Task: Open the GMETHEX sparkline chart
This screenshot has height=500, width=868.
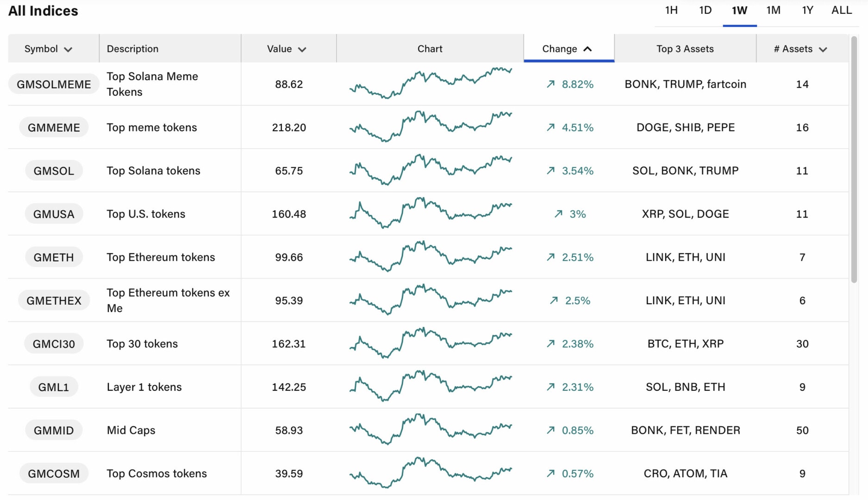Action: coord(431,300)
